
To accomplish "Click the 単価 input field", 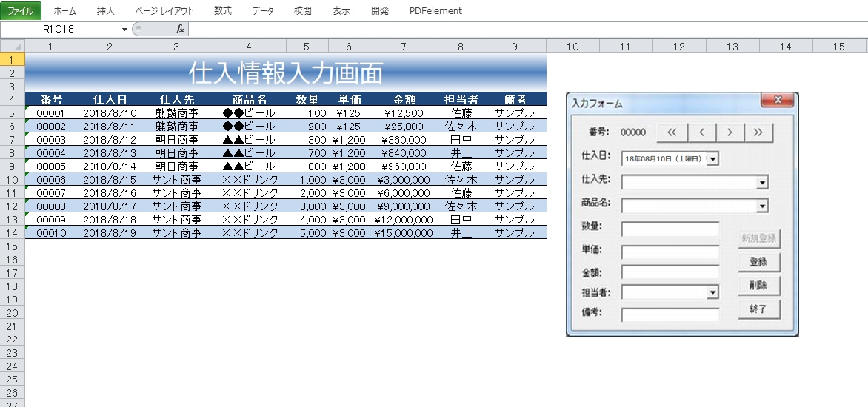I will coord(670,252).
